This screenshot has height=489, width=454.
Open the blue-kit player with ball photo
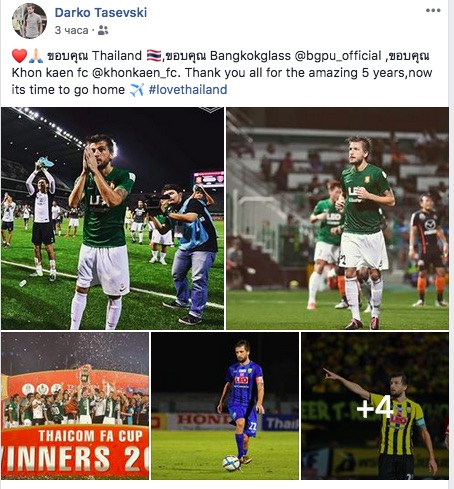point(225,406)
